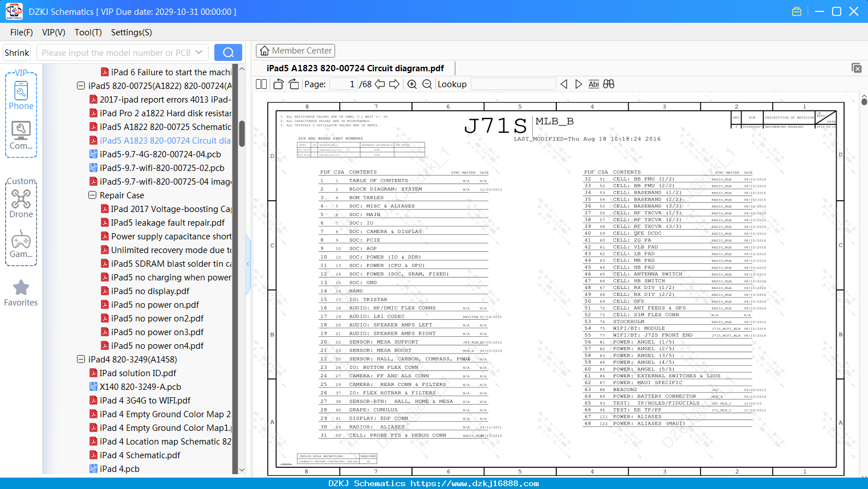Open the VIP(V) menu

click(x=54, y=32)
